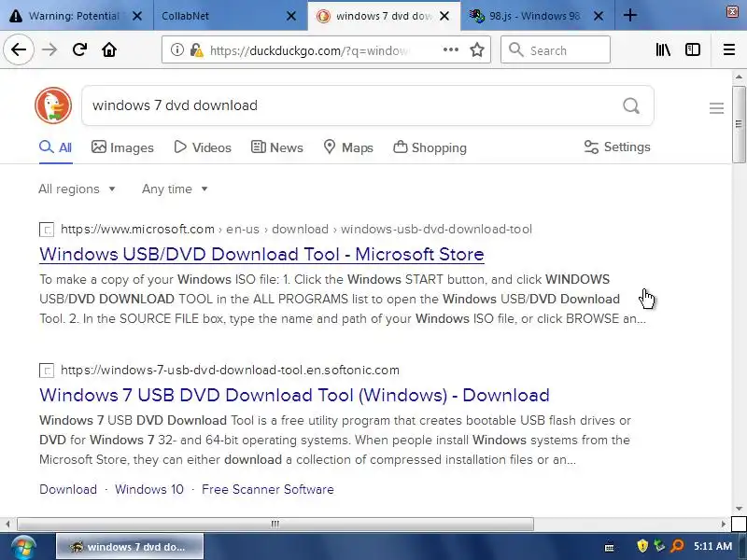
Task: Switch to News results
Action: [x=276, y=147]
